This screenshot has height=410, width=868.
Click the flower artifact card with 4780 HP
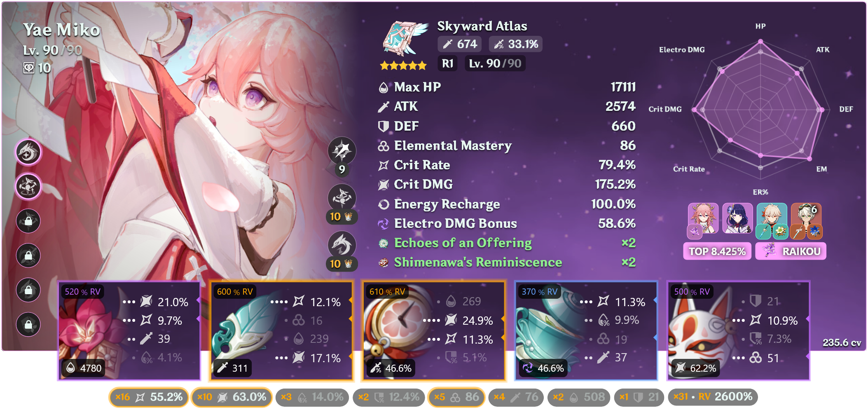(129, 330)
